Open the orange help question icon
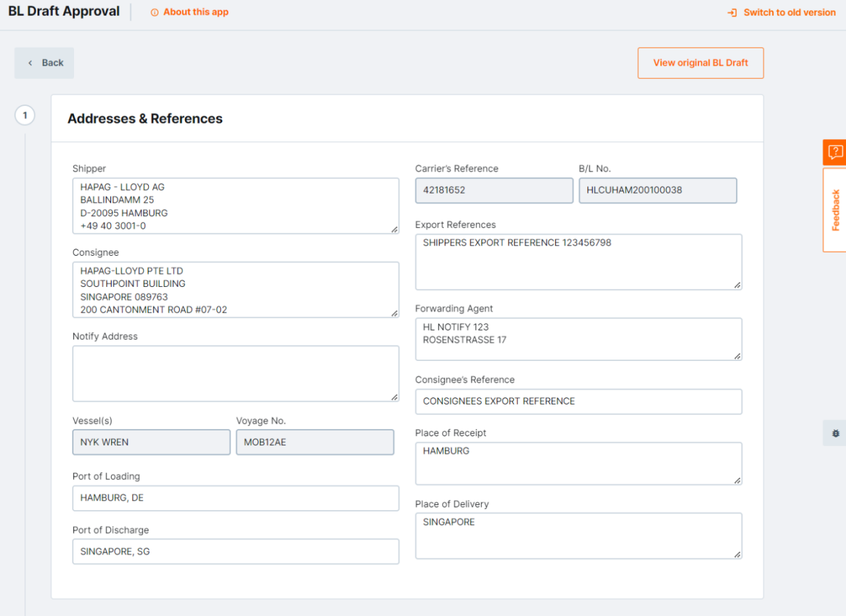This screenshot has height=616, width=846. click(x=835, y=152)
